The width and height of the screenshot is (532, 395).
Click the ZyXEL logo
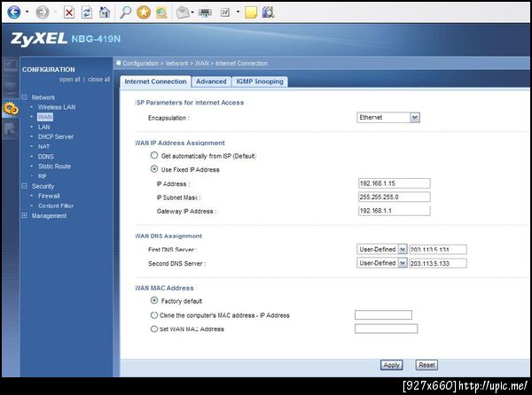coord(38,39)
